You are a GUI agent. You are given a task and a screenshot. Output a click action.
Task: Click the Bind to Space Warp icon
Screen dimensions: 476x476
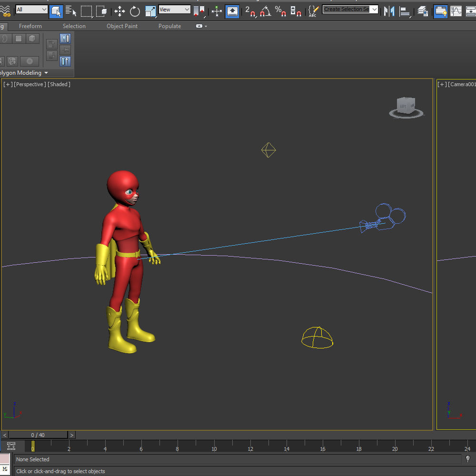point(4,11)
